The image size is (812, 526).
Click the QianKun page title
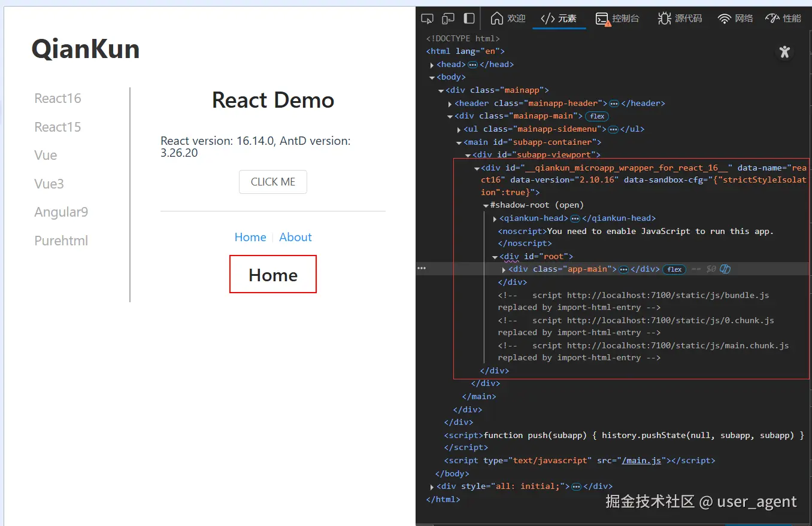tap(86, 48)
